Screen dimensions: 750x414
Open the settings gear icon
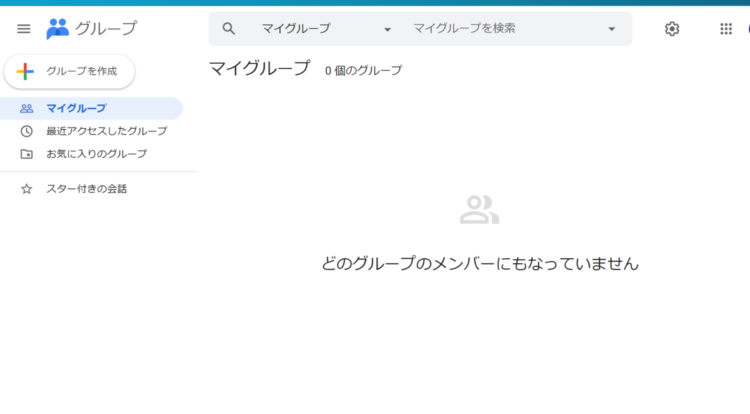(x=672, y=29)
